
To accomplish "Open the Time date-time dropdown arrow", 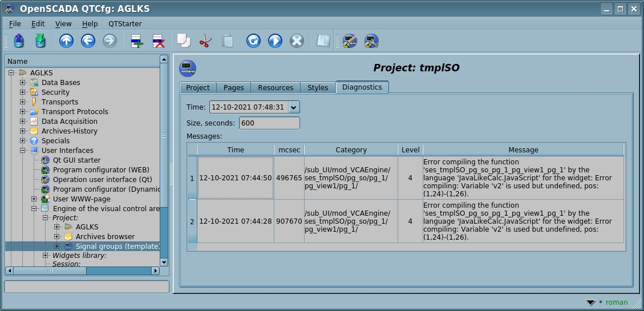I will tap(294, 108).
